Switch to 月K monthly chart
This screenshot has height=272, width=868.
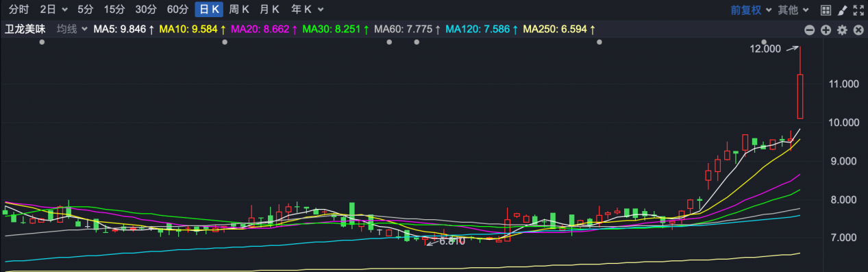coord(269,10)
